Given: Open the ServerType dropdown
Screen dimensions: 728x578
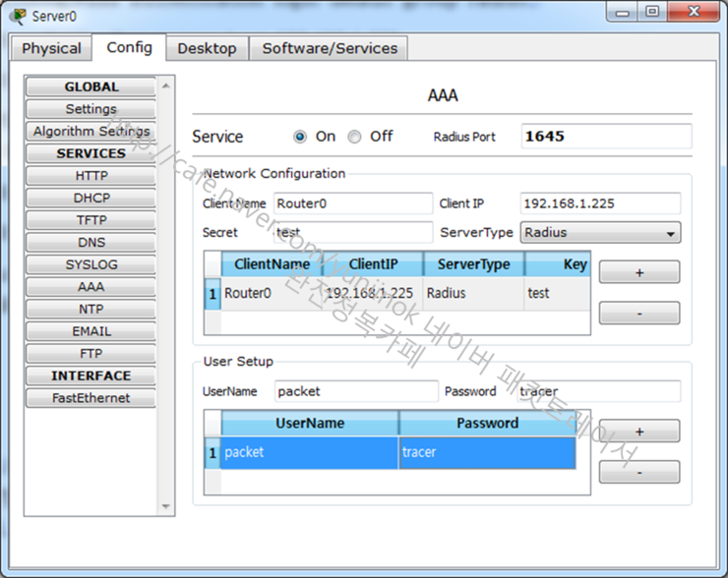Looking at the screenshot, I should 600,232.
